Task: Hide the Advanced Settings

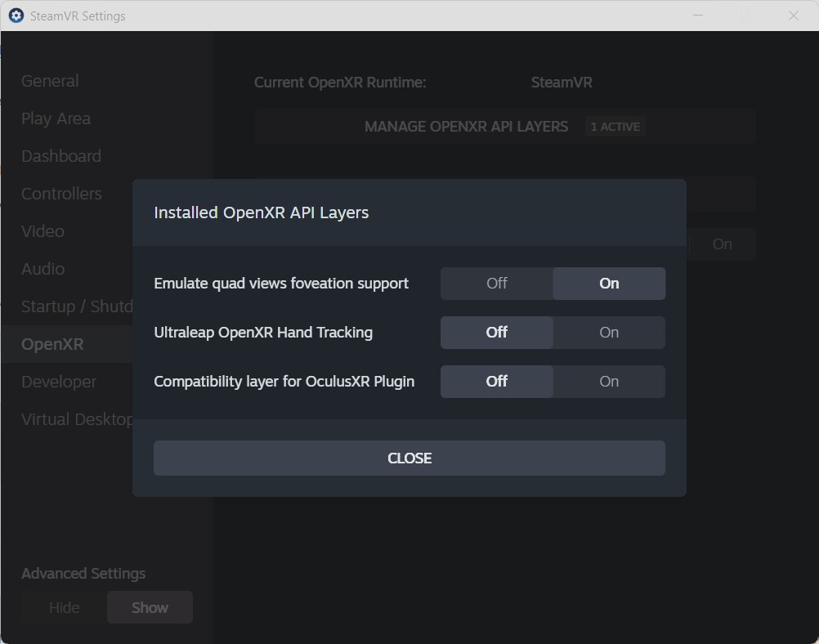Action: [65, 607]
